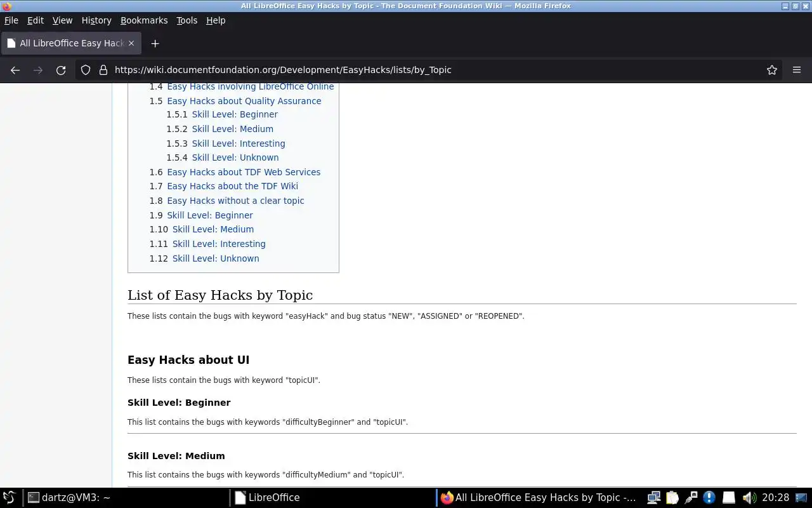
Task: Jump to Easy Hacks about TDF Web Services
Action: pyautogui.click(x=244, y=172)
